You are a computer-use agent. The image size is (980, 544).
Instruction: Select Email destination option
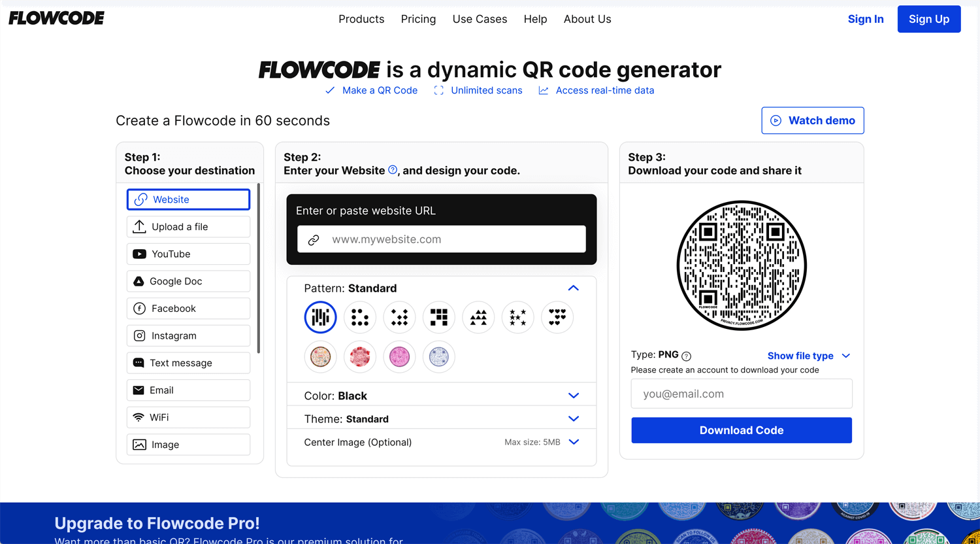tap(188, 390)
